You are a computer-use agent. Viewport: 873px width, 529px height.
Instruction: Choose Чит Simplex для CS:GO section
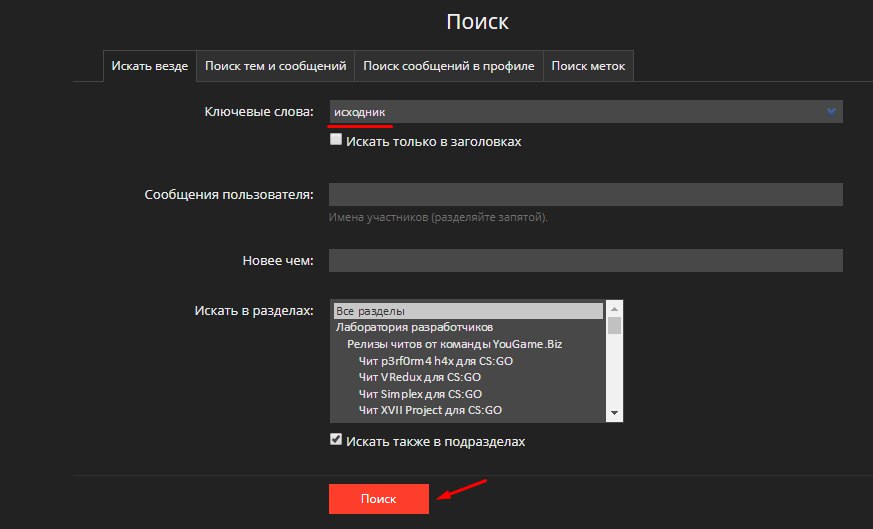[x=422, y=393]
